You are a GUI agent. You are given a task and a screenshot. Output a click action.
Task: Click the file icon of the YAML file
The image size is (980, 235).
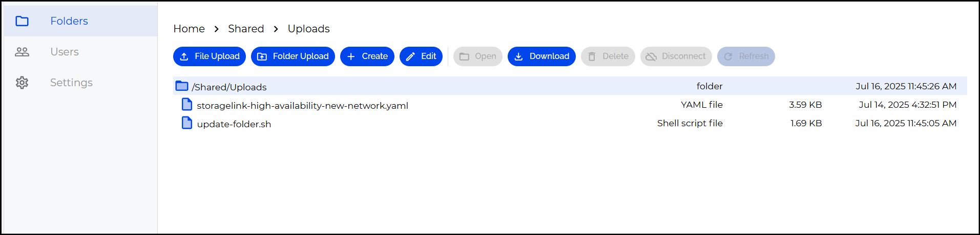point(187,105)
